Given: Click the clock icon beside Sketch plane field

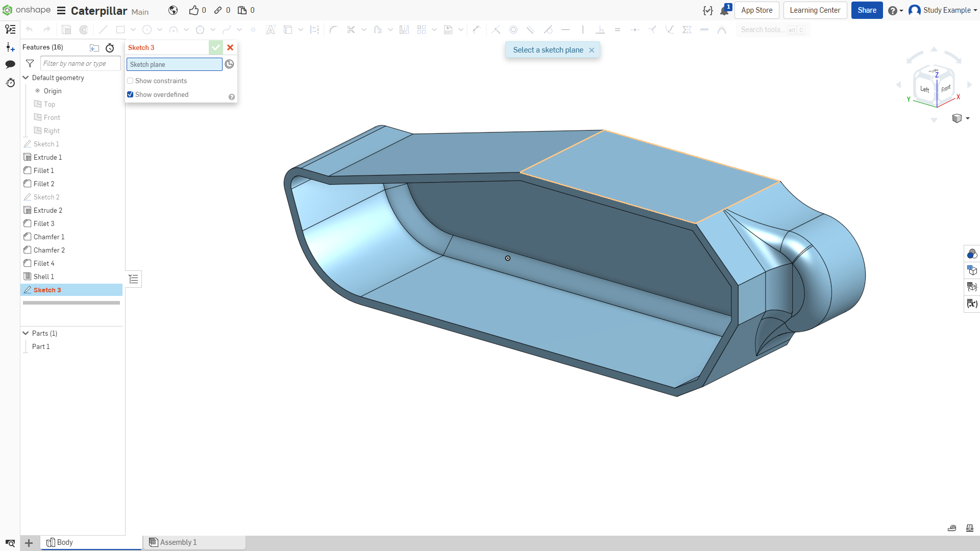Looking at the screenshot, I should coord(230,64).
